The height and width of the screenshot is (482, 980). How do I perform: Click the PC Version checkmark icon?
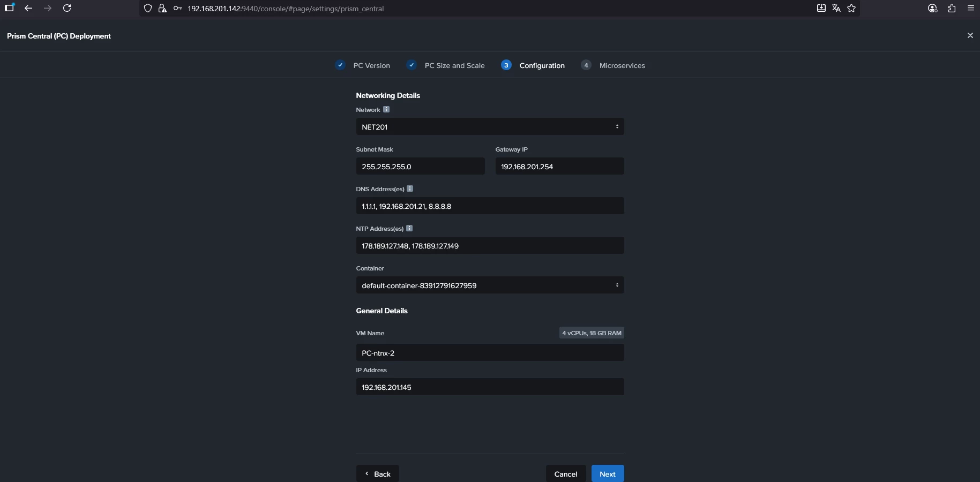coord(340,65)
